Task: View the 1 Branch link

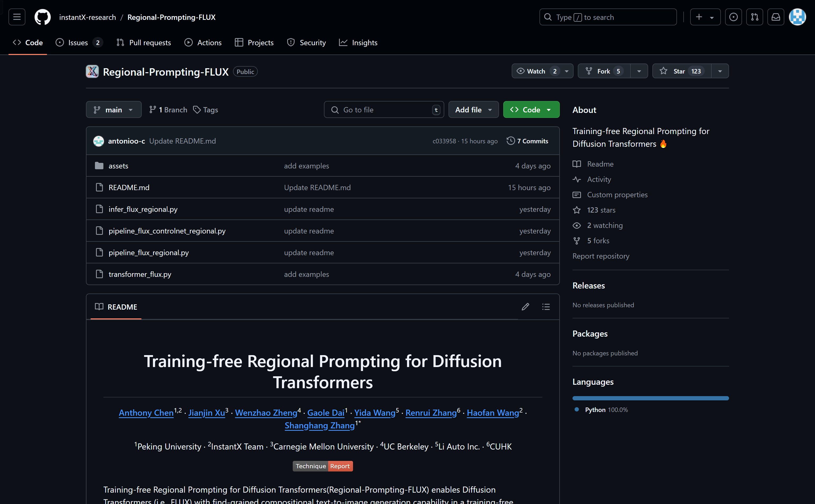Action: click(x=168, y=110)
